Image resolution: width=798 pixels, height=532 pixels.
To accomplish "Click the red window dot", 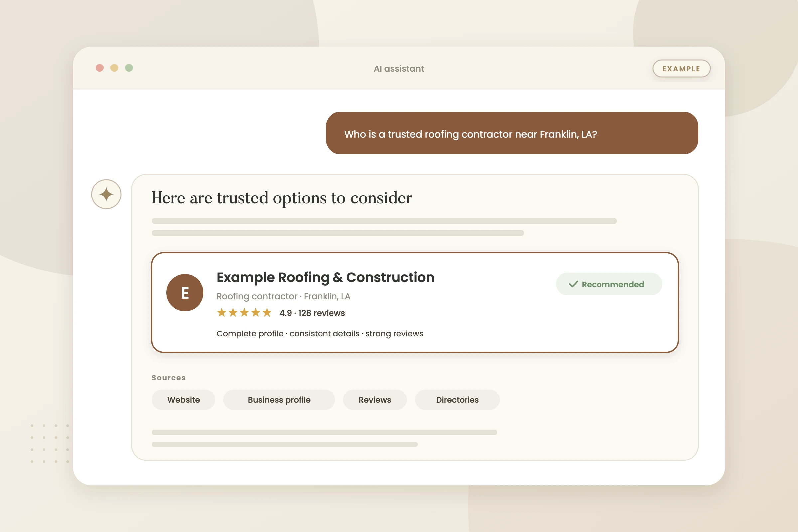I will click(100, 68).
